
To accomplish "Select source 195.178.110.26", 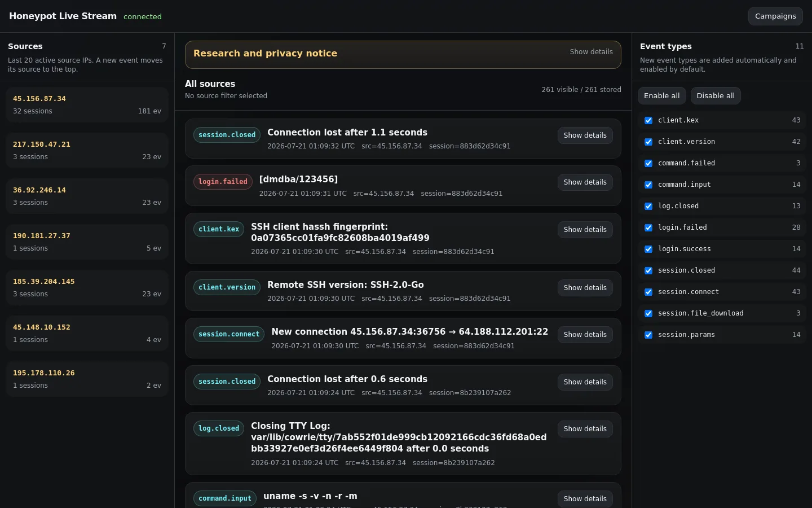I will tap(87, 379).
